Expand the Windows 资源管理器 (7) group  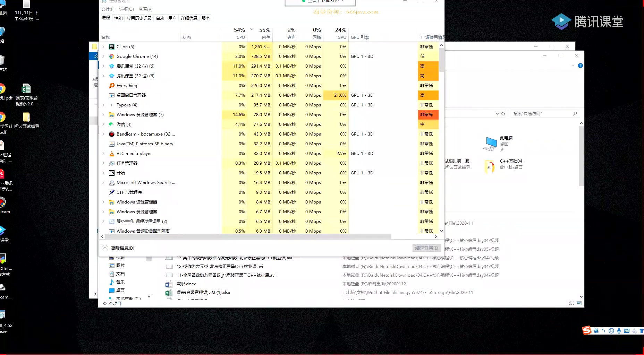[x=103, y=115]
